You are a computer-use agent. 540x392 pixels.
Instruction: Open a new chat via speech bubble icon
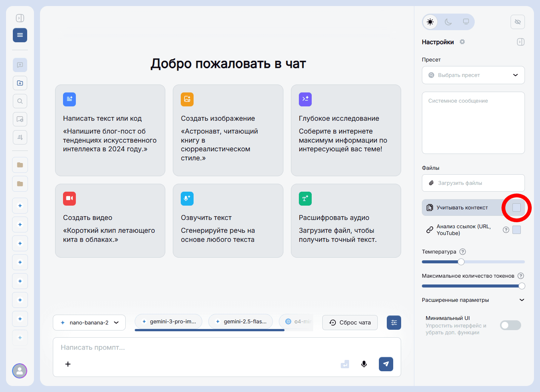point(20,65)
